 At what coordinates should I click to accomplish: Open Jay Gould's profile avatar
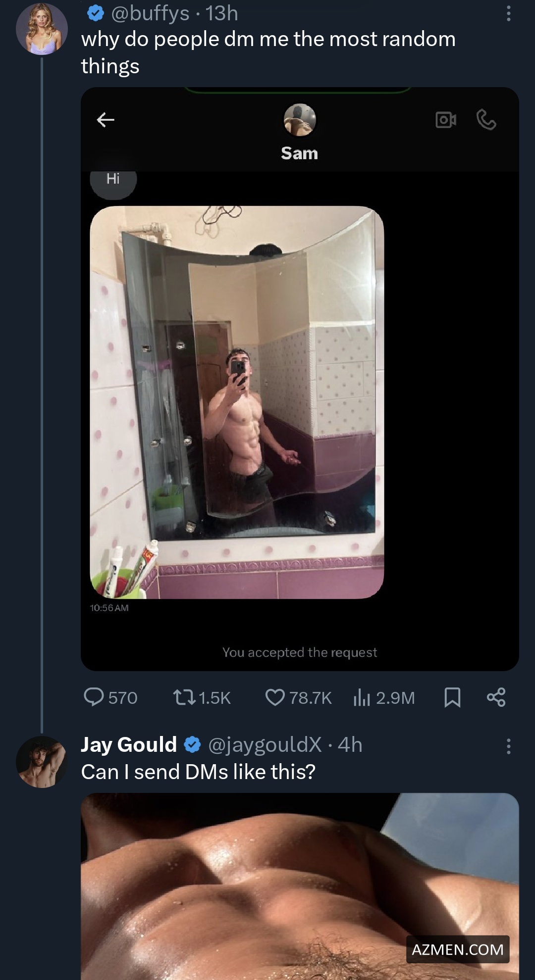point(42,762)
